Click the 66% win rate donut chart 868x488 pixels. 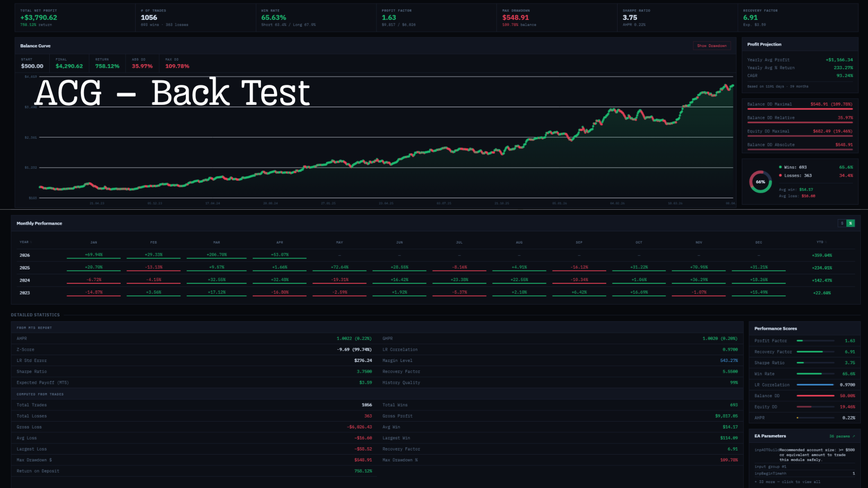[x=760, y=182]
